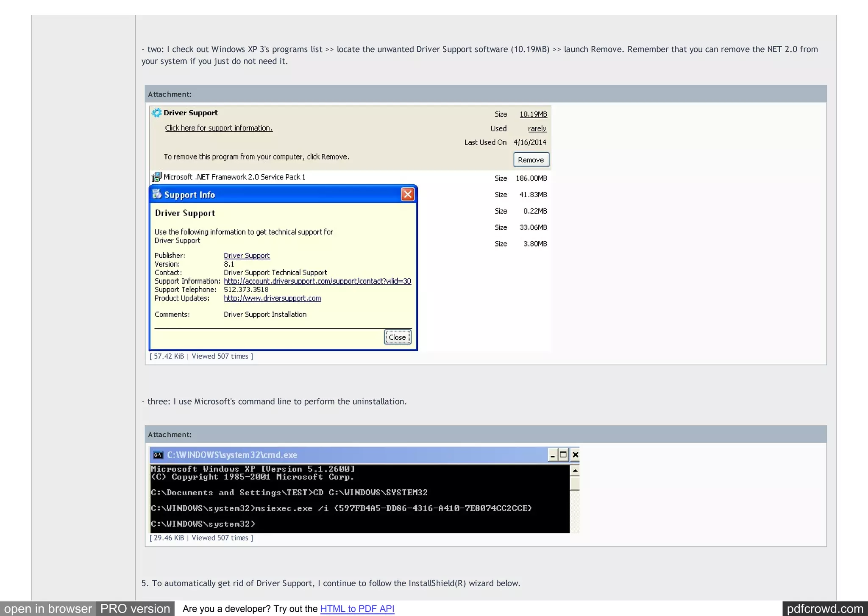Click the 41.83MB size value
Image resolution: width=868 pixels, height=616 pixels.
533,195
